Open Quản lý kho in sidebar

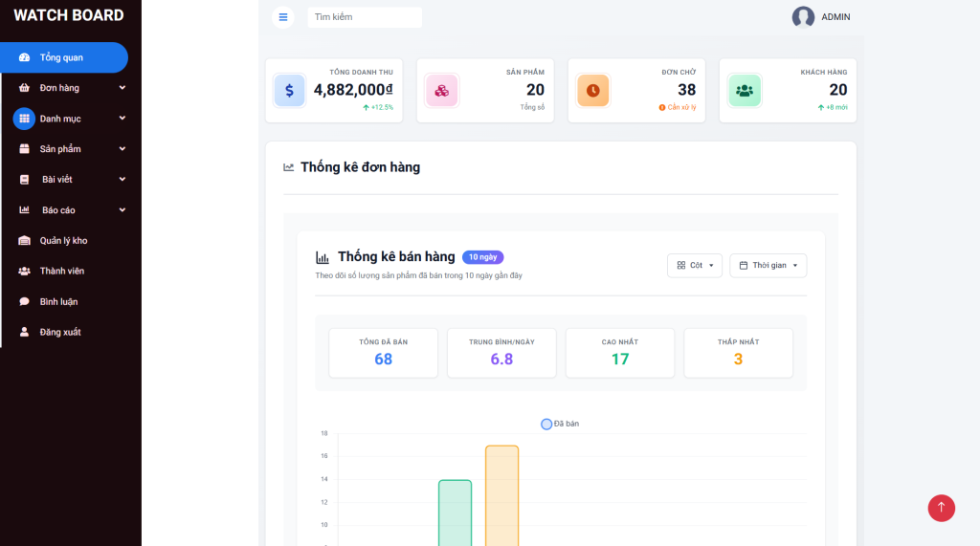(x=63, y=241)
